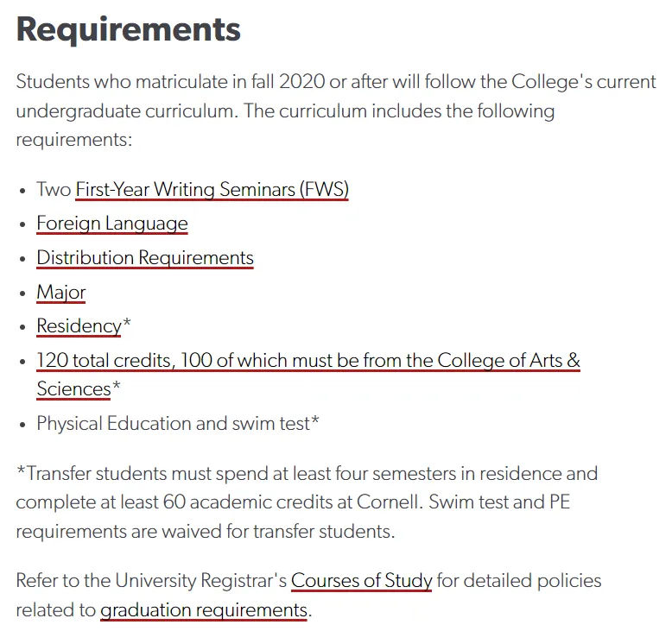Click the 120 total credits link

(307, 361)
